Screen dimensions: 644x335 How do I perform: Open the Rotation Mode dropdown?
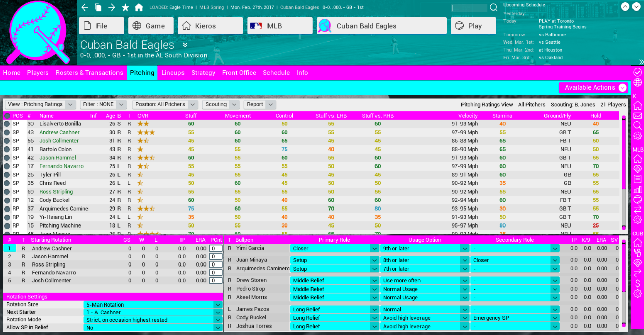[153, 320]
